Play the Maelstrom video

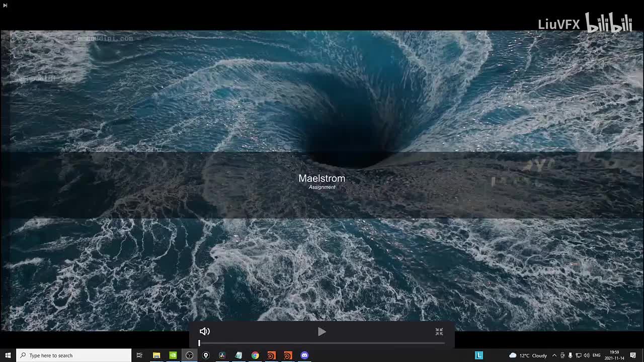pyautogui.click(x=322, y=332)
